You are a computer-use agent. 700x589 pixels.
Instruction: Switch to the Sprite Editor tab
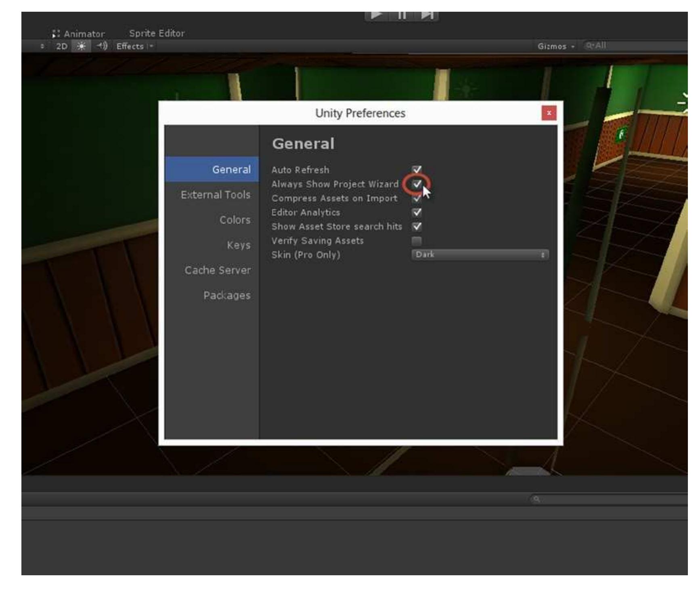point(156,34)
